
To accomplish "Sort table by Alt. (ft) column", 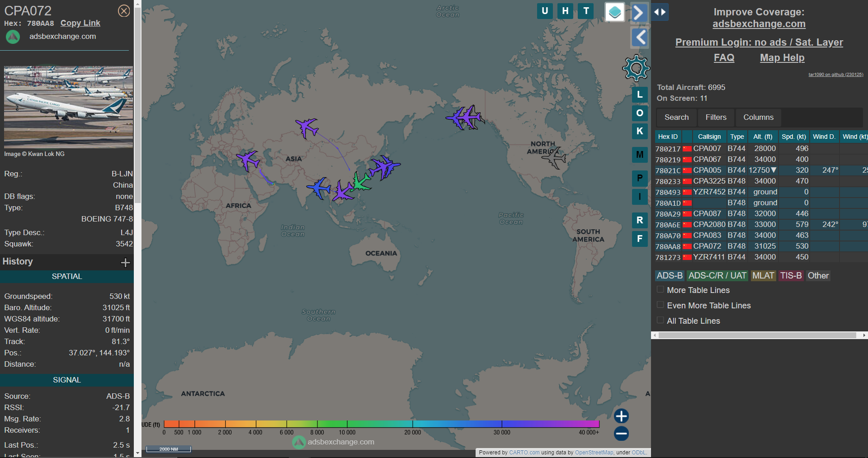I will tap(763, 137).
